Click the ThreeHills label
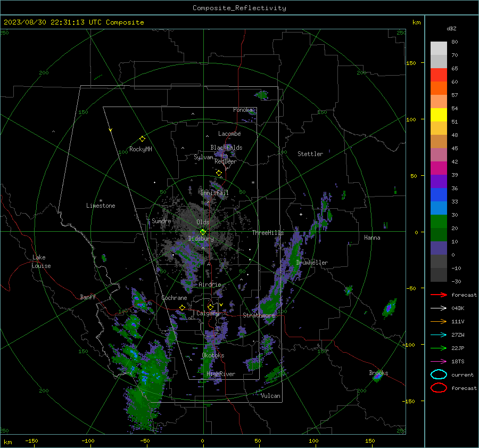479x448 pixels. [x=268, y=233]
